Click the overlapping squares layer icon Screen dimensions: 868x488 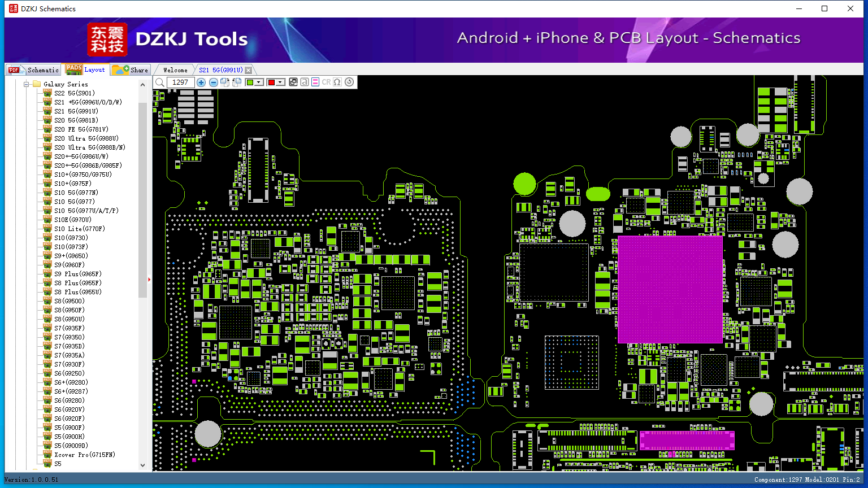point(293,82)
